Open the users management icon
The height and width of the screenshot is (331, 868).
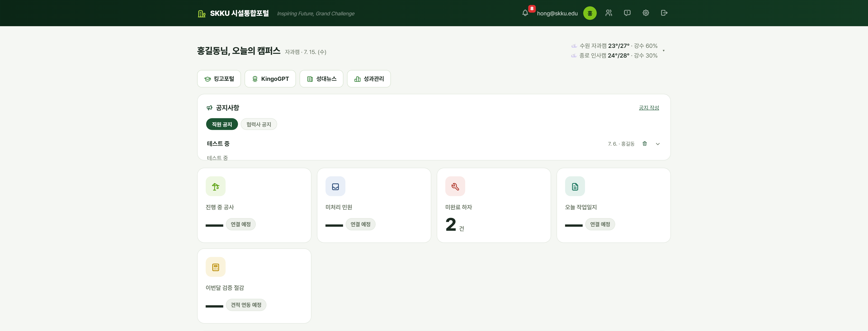click(609, 13)
